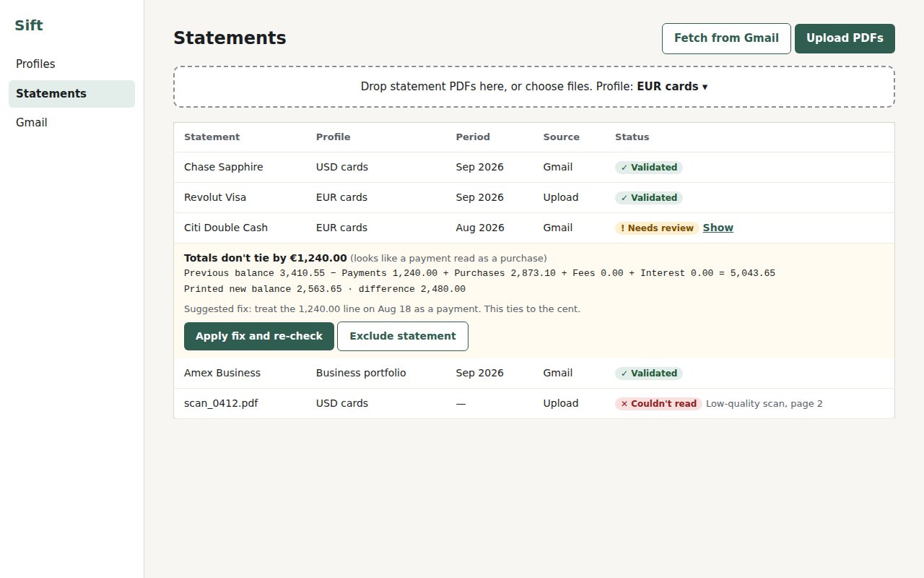Select the Revolut Visa statement name
This screenshot has width=924, height=578.
pos(215,197)
